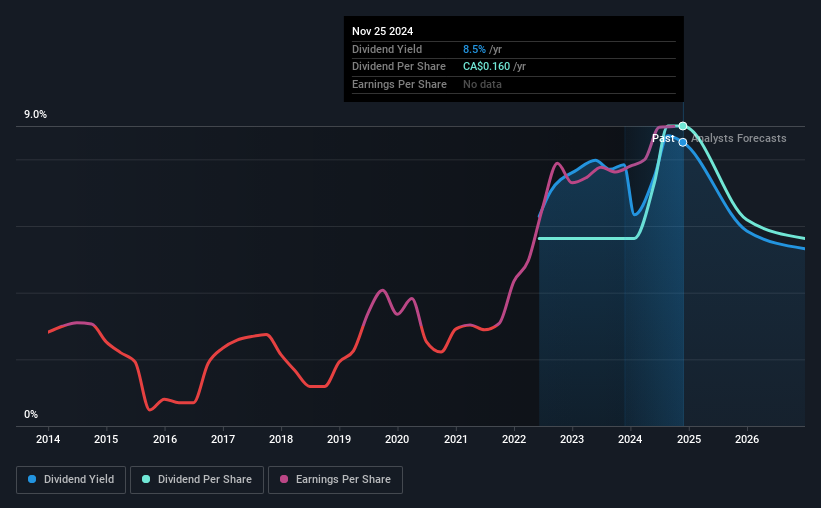
Task: Toggle the Dividend Yield legend button
Action: 71,480
